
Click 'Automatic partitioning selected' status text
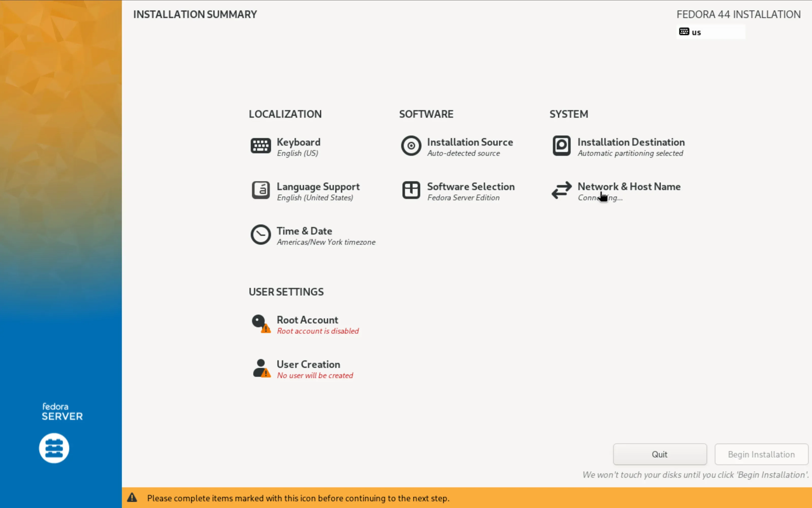630,153
